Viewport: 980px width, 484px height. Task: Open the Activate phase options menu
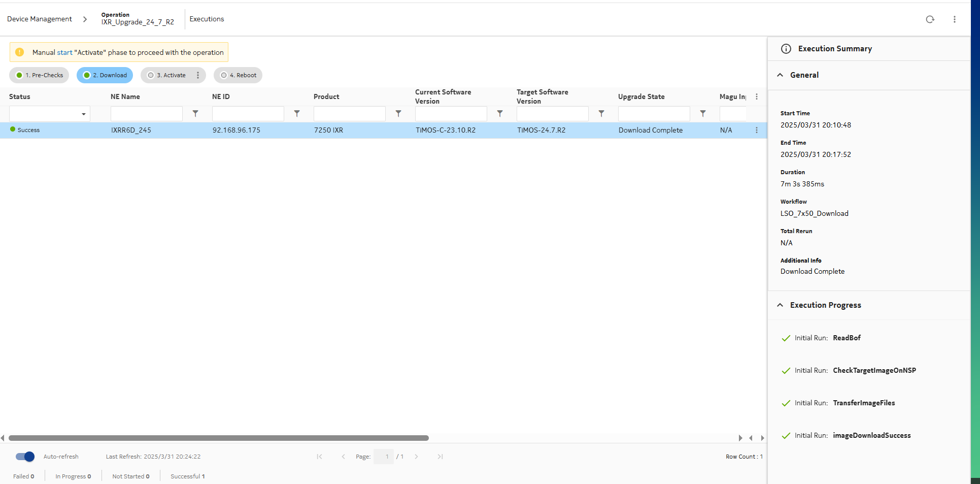[x=198, y=75]
